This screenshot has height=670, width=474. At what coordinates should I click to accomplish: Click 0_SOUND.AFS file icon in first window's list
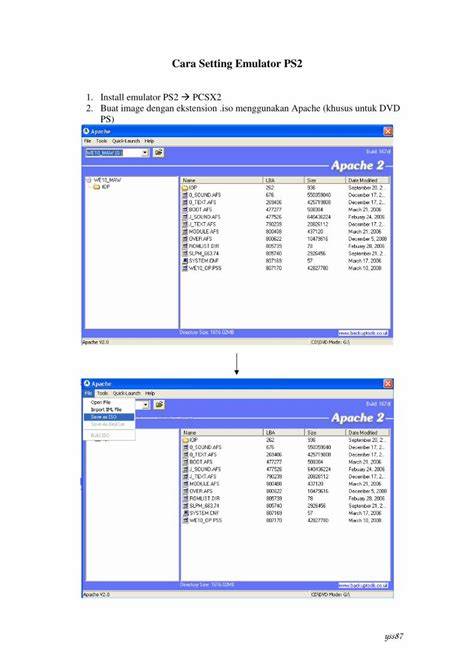pos(185,195)
